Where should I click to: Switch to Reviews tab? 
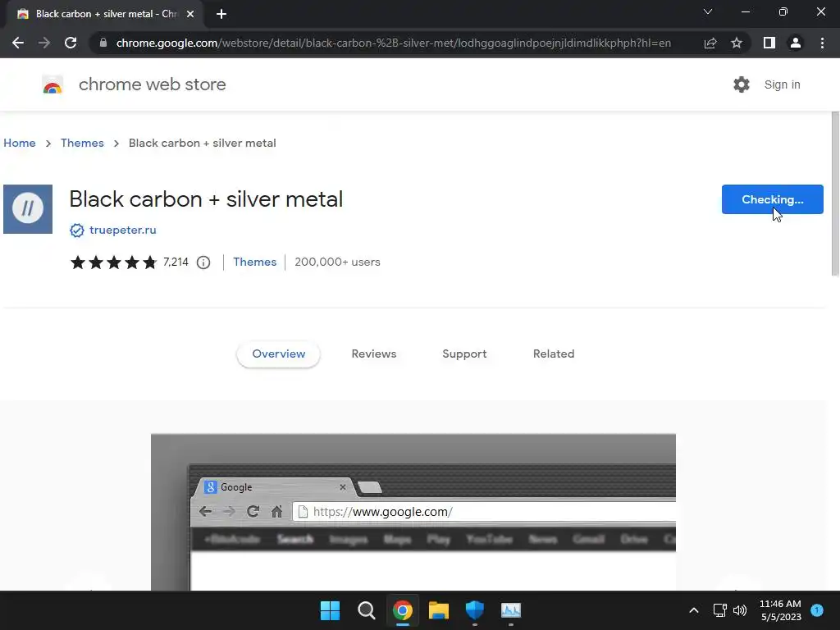tap(374, 354)
